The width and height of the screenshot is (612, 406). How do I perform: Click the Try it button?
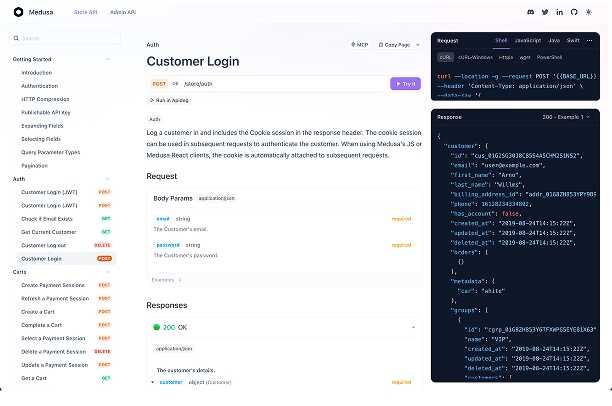[405, 84]
